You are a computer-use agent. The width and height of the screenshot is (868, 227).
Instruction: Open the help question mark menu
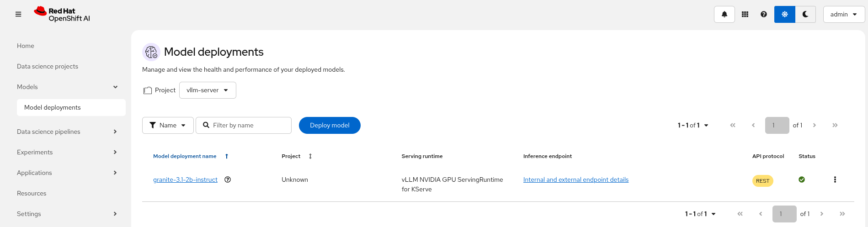point(764,14)
